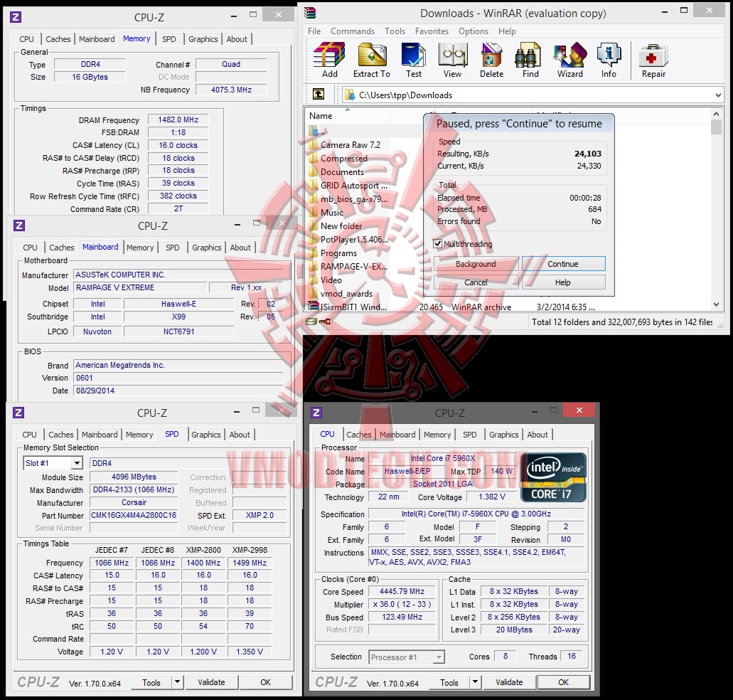Screen dimensions: 733x700
Task: Click the 4445.79 MHz core speed value
Action: (402, 592)
